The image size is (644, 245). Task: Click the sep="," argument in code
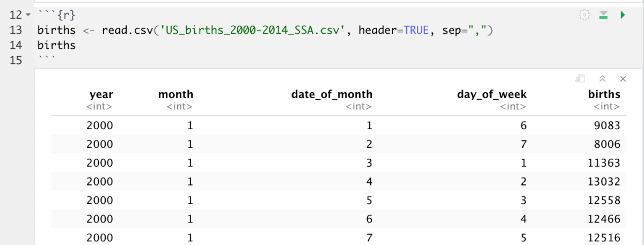464,30
